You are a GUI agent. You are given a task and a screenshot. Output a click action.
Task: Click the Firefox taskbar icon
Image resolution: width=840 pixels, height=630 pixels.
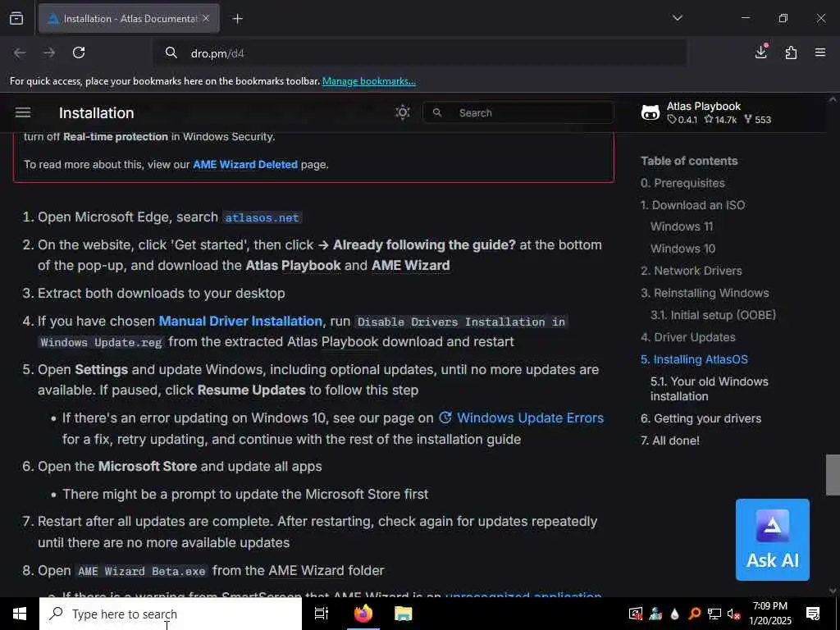click(363, 614)
